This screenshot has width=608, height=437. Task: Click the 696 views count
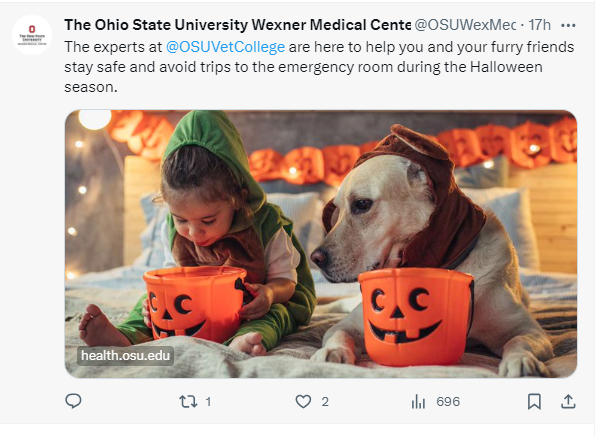click(448, 401)
